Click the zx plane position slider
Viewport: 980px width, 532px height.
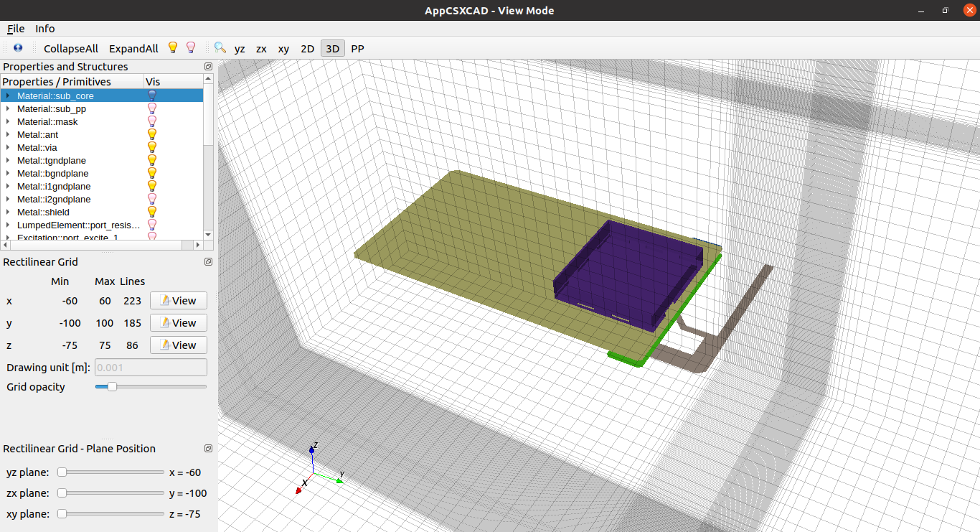(x=110, y=493)
